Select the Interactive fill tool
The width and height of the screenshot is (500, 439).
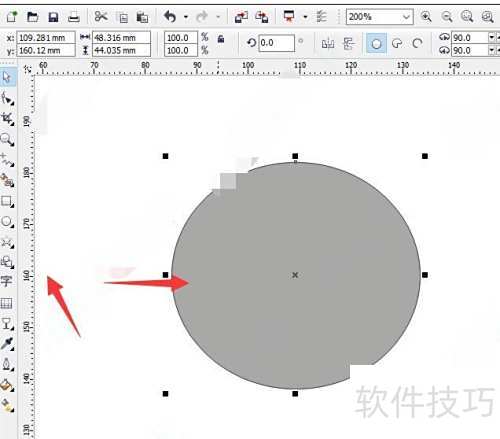[7, 405]
